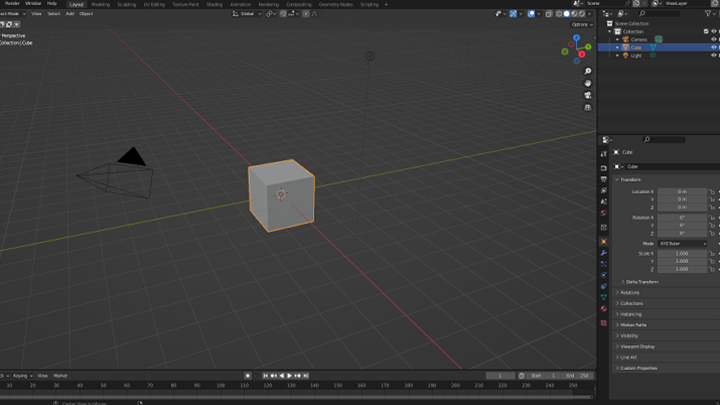Toggle the snap magnet in header

coord(283,14)
